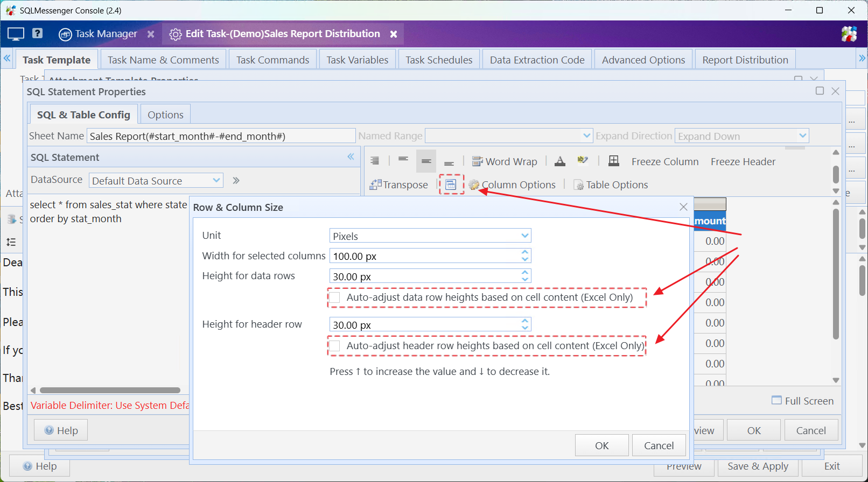Image resolution: width=868 pixels, height=482 pixels.
Task: Toggle Word Wrap option
Action: [505, 161]
